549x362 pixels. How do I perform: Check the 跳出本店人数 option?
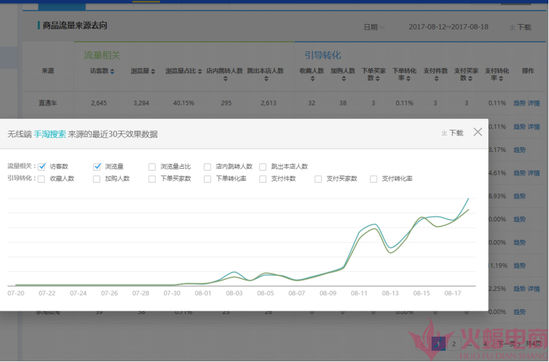[263, 167]
